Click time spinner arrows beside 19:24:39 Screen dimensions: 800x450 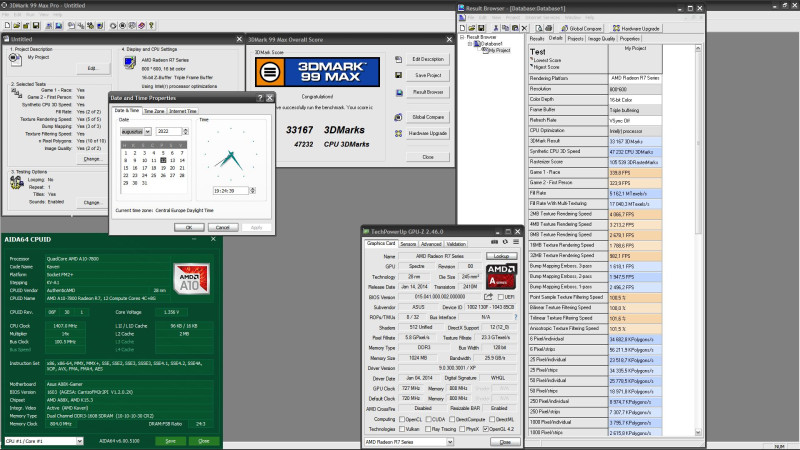(x=252, y=191)
